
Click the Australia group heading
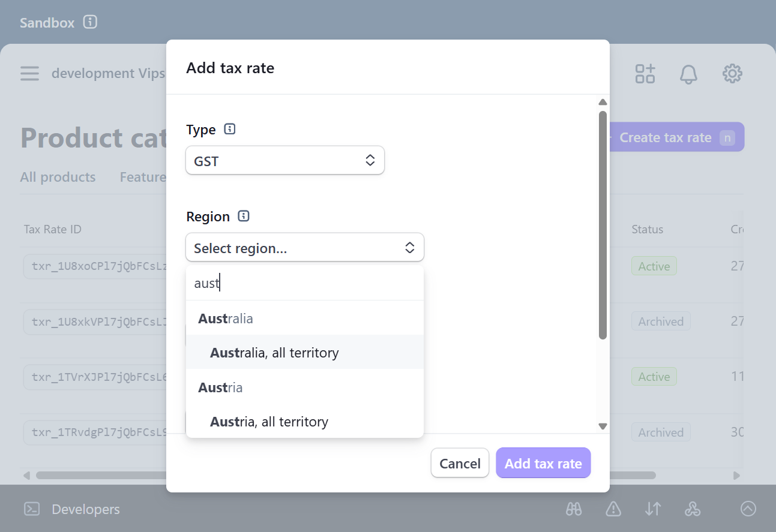coord(226,318)
